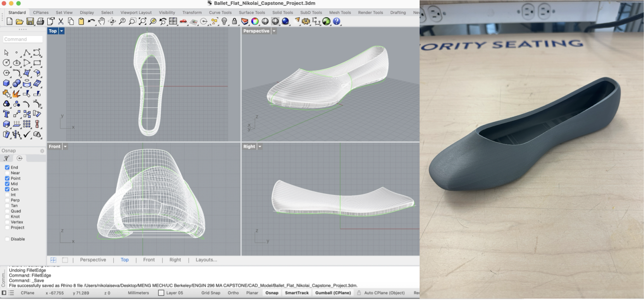Switch to the CPlanes toolbar tab

(41, 13)
